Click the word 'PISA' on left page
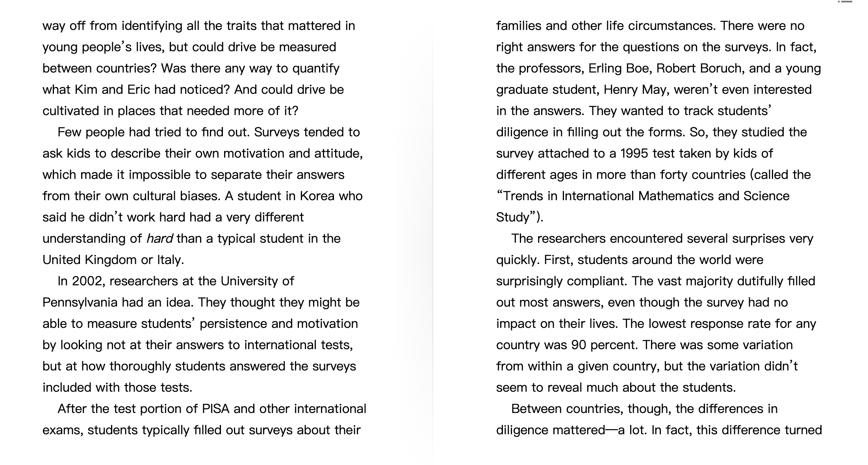 click(x=215, y=409)
